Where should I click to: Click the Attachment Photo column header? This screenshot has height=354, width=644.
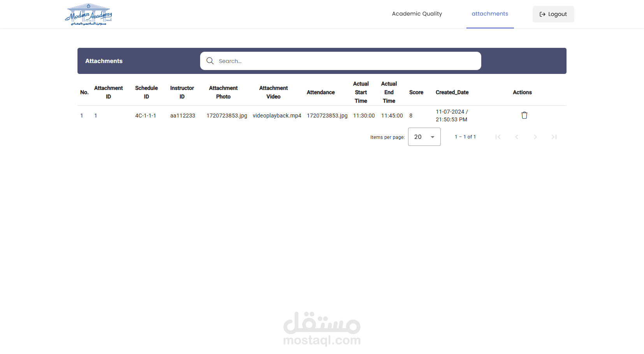tap(223, 92)
